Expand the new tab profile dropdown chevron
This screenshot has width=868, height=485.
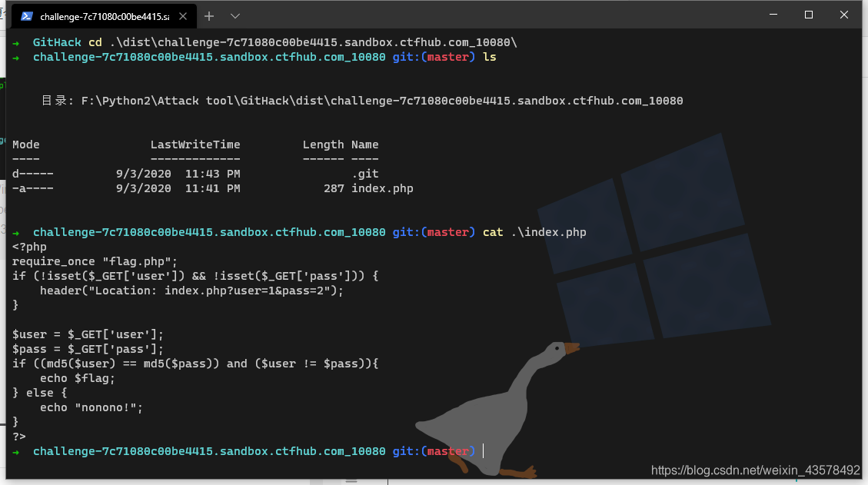pyautogui.click(x=235, y=17)
